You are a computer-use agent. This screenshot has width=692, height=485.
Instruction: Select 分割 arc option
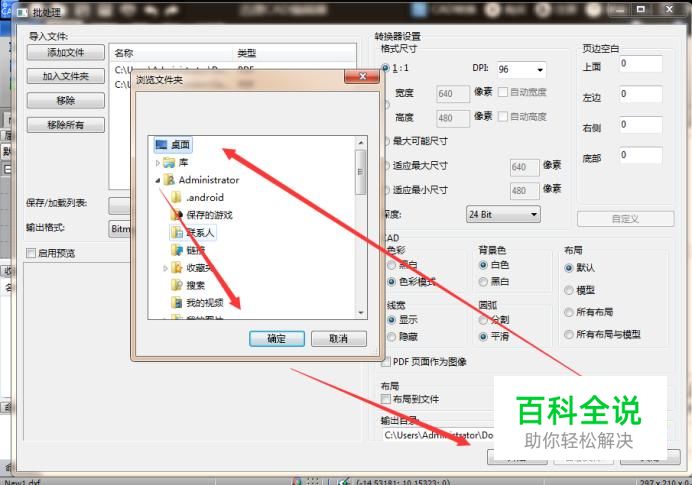pyautogui.click(x=483, y=320)
